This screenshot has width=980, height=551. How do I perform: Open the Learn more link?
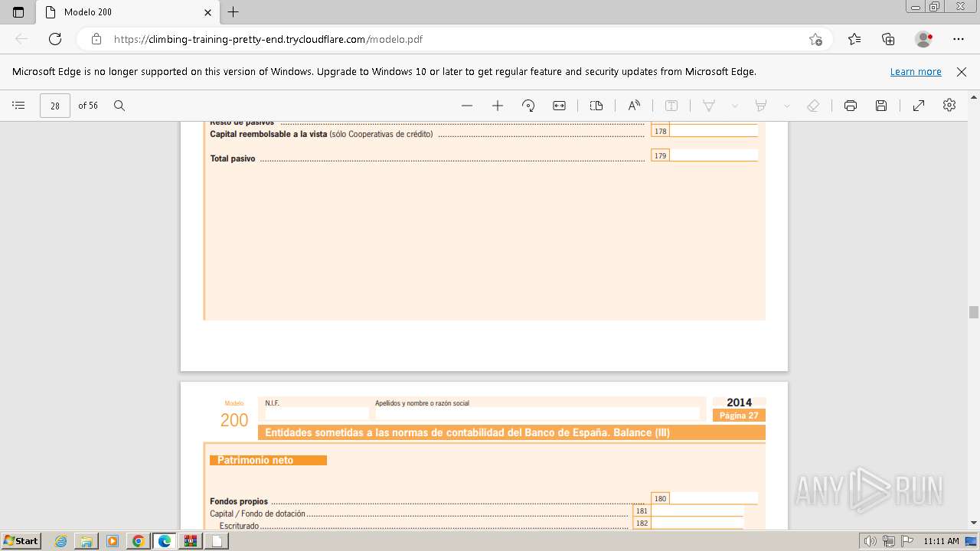[x=916, y=71]
